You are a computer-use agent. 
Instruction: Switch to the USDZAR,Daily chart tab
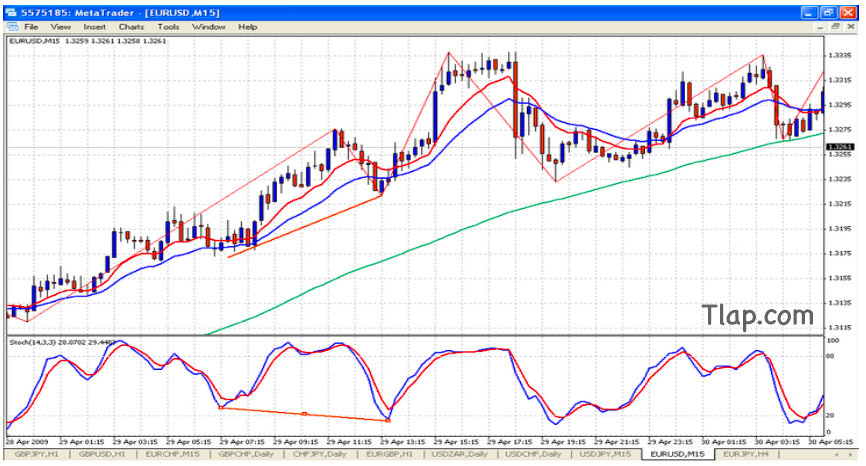(460, 454)
